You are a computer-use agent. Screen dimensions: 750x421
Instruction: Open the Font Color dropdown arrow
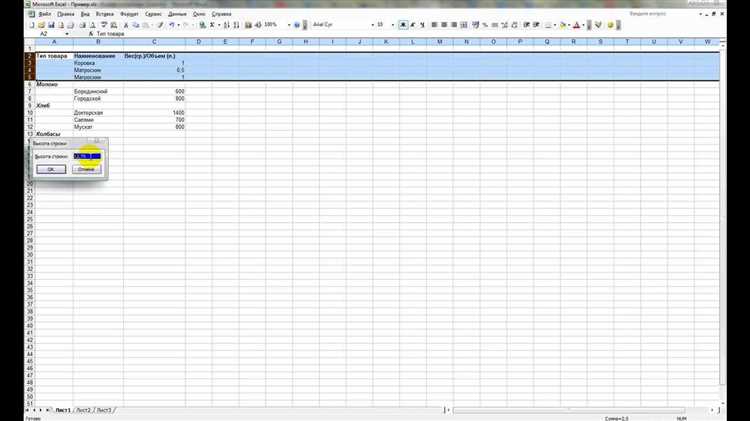point(583,25)
